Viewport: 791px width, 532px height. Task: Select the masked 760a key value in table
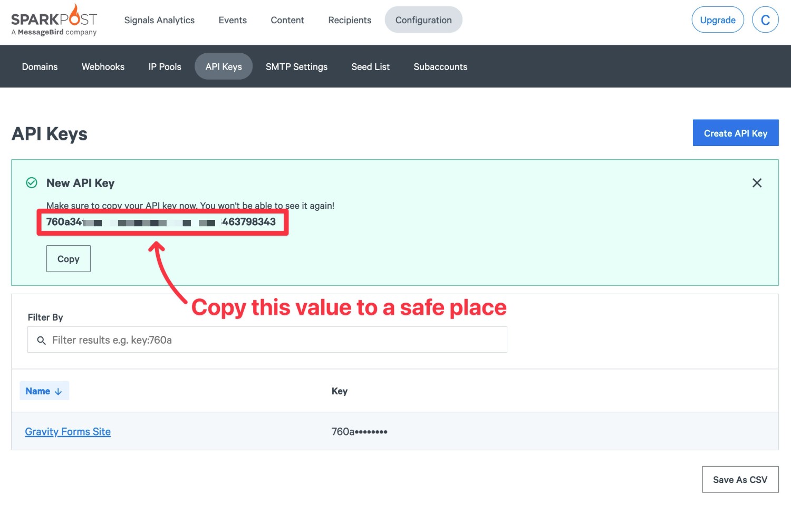359,432
